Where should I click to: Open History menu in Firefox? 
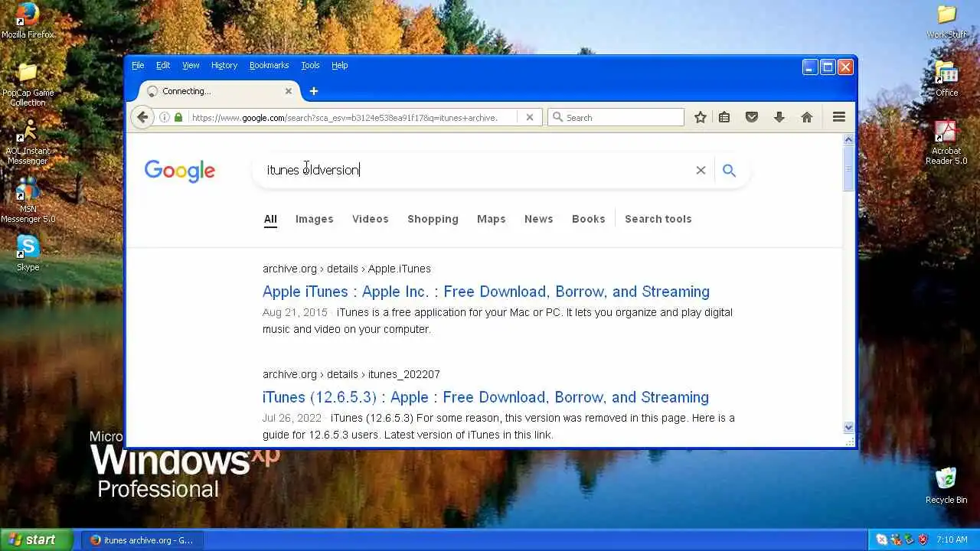click(x=224, y=65)
